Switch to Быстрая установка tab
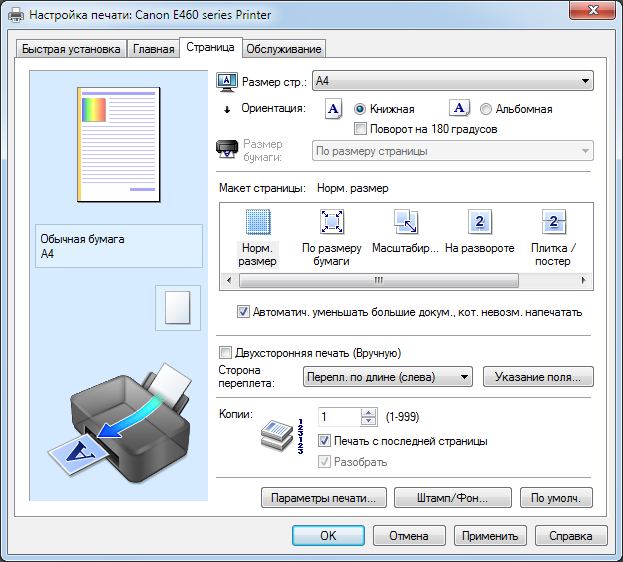Viewport: 623px width, 562px height. pos(71,49)
